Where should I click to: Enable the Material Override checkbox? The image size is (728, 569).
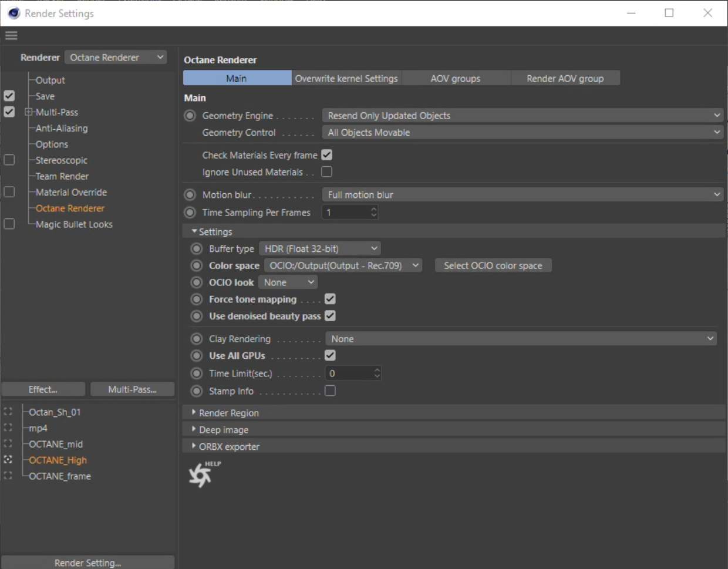(x=9, y=192)
